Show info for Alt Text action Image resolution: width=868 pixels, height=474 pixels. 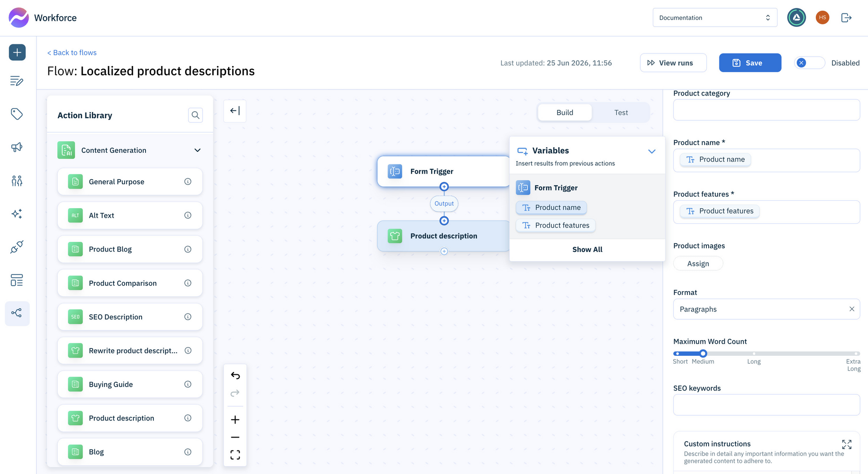pyautogui.click(x=188, y=216)
